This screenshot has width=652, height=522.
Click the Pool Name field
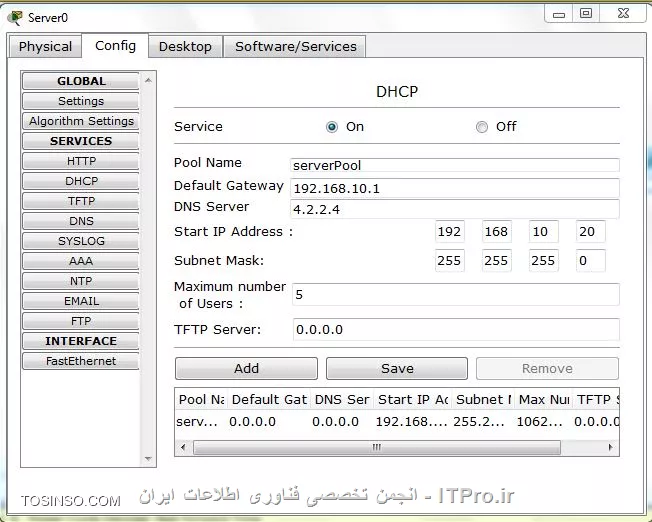click(455, 165)
